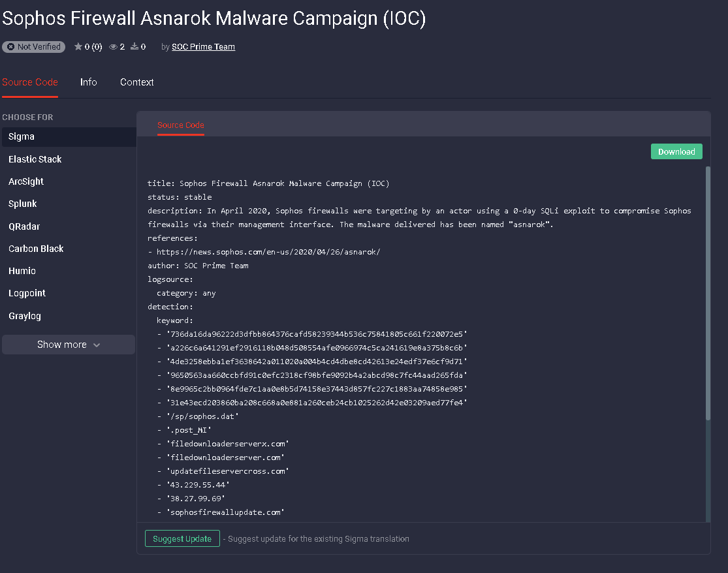Screen dimensions: 728x573
Task: Click the Not Verified badge
Action: pos(34,47)
